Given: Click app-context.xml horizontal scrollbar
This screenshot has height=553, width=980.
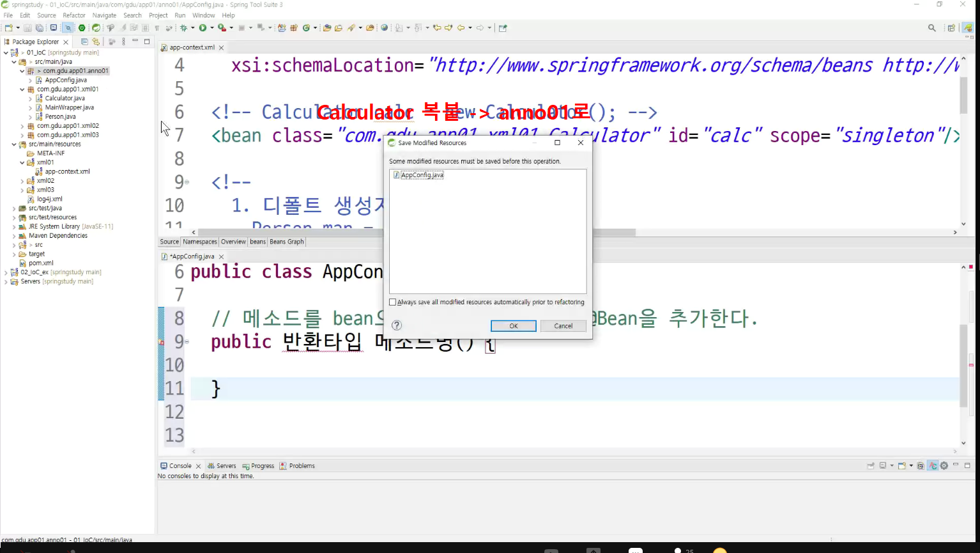Looking at the screenshot, I should (417, 232).
